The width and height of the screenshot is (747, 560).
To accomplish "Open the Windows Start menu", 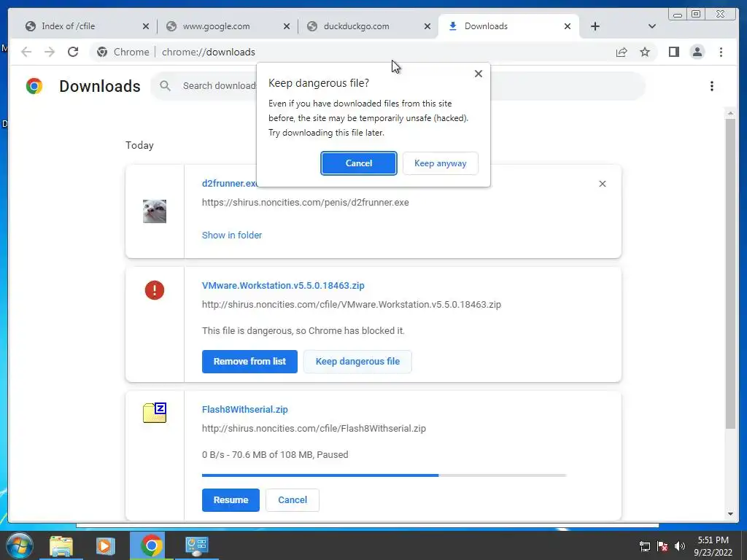I will point(19,545).
